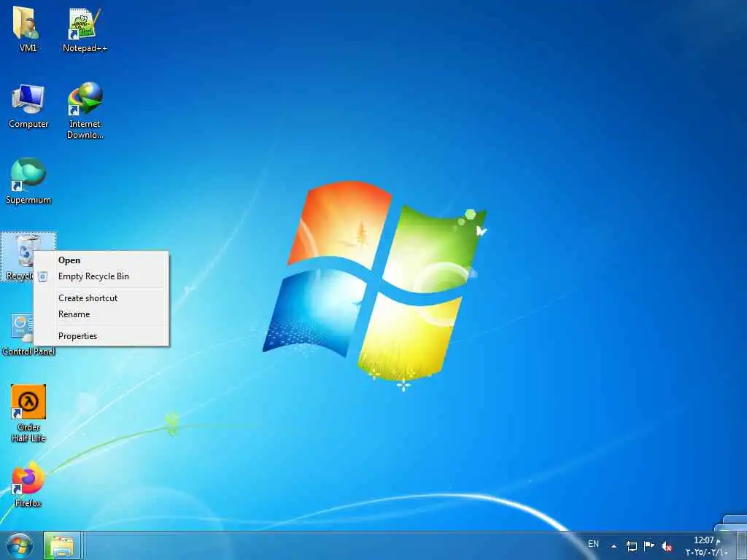Open the Action Center flag icon
The width and height of the screenshot is (747, 560).
(649, 545)
